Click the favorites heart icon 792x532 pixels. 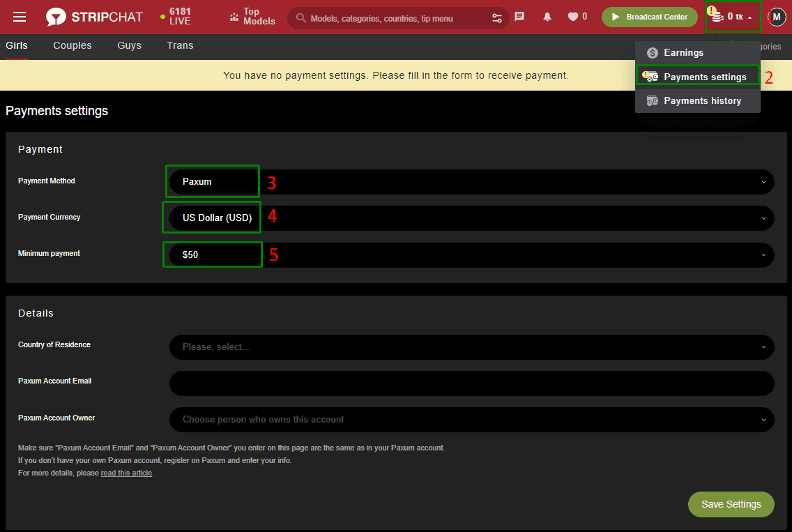[x=573, y=17]
